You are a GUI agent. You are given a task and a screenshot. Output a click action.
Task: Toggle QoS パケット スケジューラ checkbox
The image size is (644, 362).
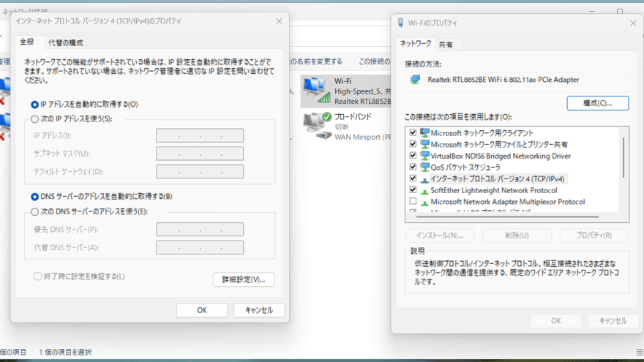[413, 167]
